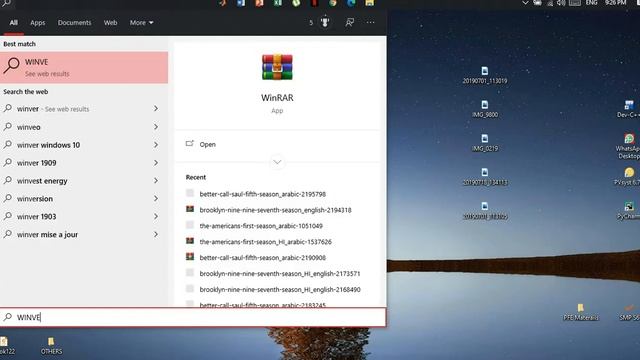Switch to the All search tab

13,23
